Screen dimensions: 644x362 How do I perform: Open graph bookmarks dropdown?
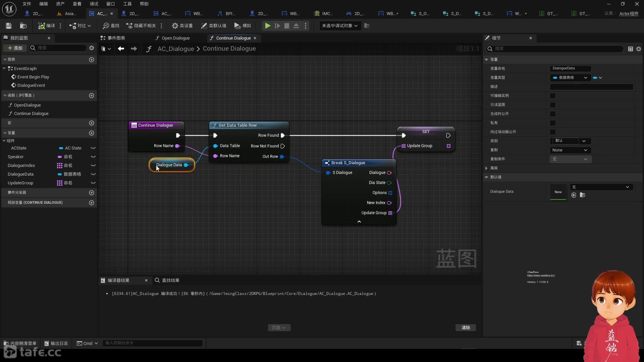coord(106,49)
